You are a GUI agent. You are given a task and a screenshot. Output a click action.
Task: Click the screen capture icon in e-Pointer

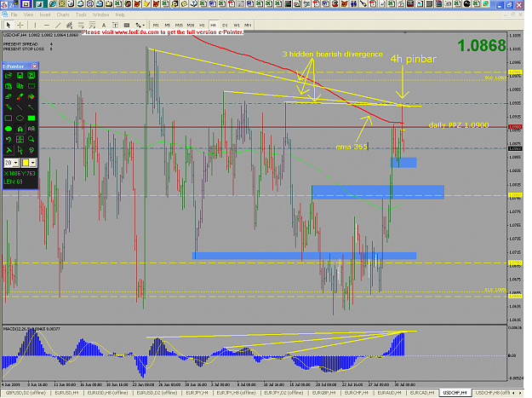(x=31, y=75)
